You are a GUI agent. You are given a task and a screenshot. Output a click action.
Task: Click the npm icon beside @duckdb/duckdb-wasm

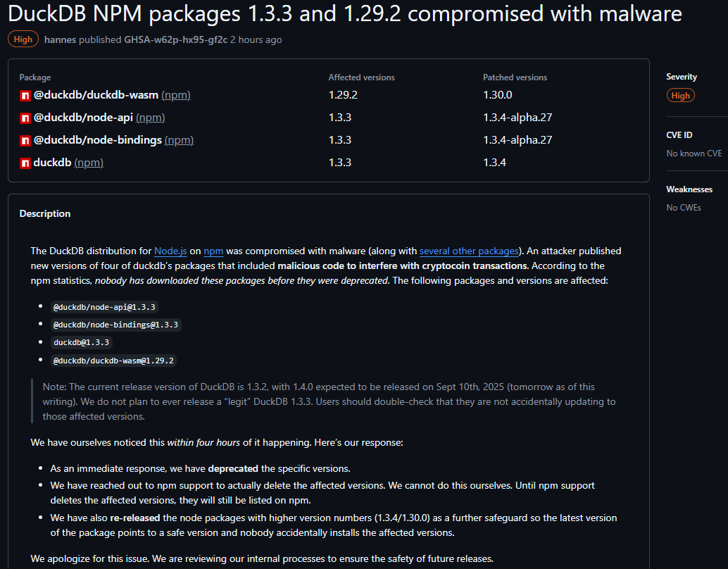point(25,95)
